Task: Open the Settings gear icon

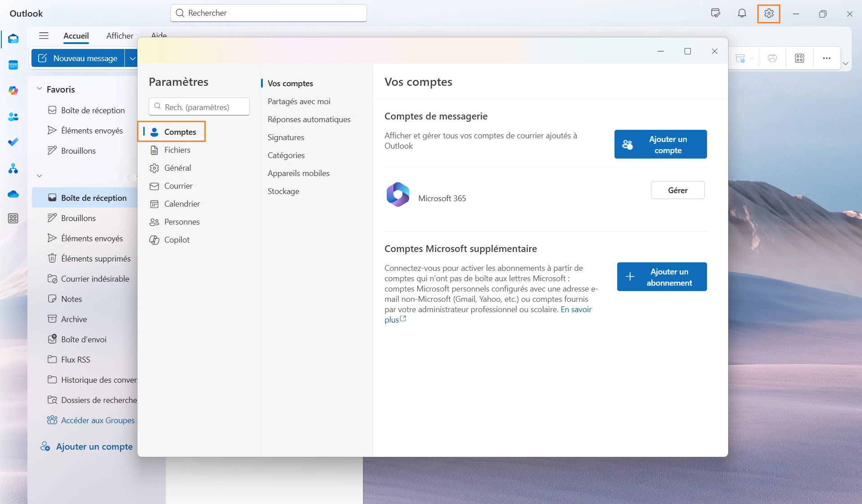Action: (x=769, y=13)
